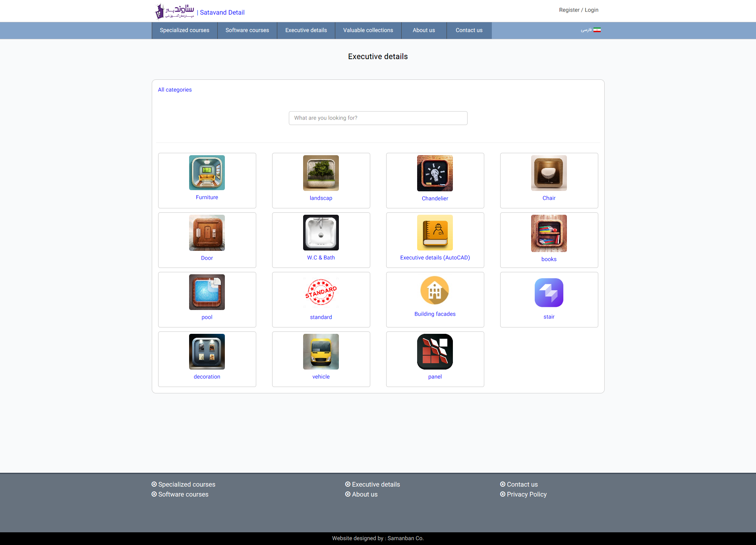Open Executive details in the footer
The height and width of the screenshot is (545, 756).
tap(376, 484)
